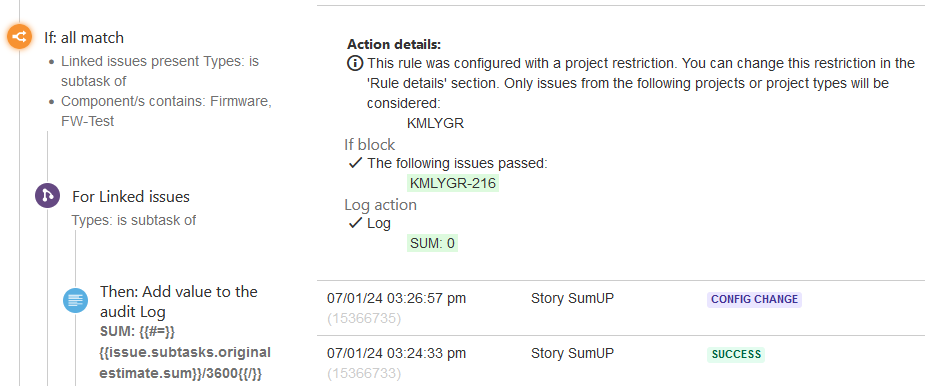Click Story SumUP in config change row

tap(572, 299)
